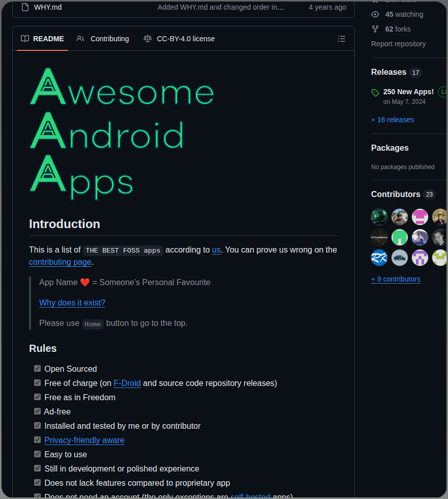Toggle the Free as in Freedom checkbox
448x499 pixels.
38,397
